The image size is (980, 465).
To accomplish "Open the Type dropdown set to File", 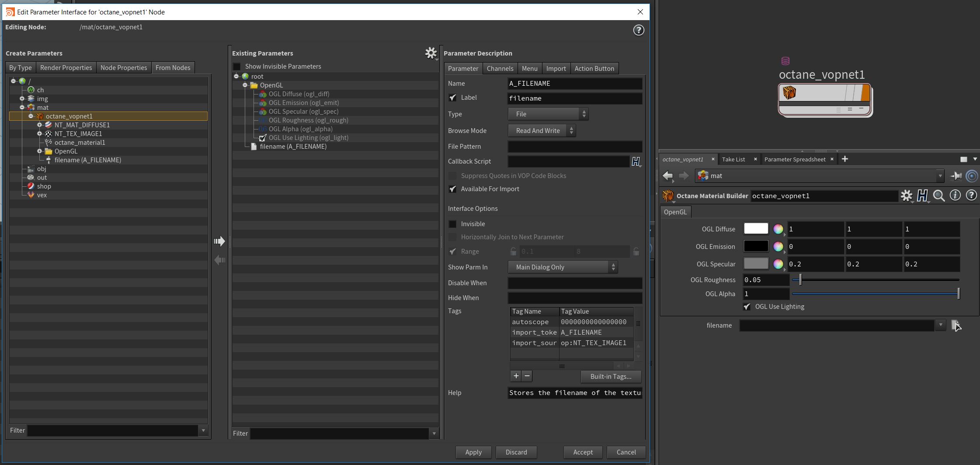I will coord(548,114).
